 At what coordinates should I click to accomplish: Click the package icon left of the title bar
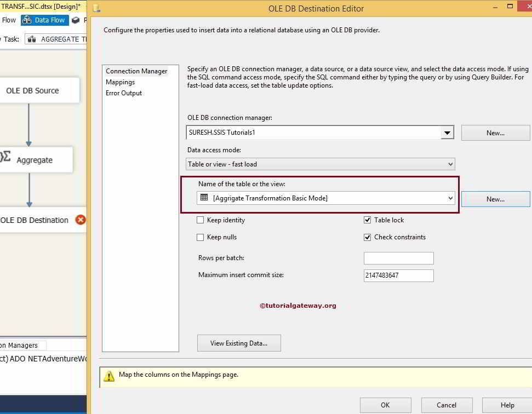tap(96, 8)
